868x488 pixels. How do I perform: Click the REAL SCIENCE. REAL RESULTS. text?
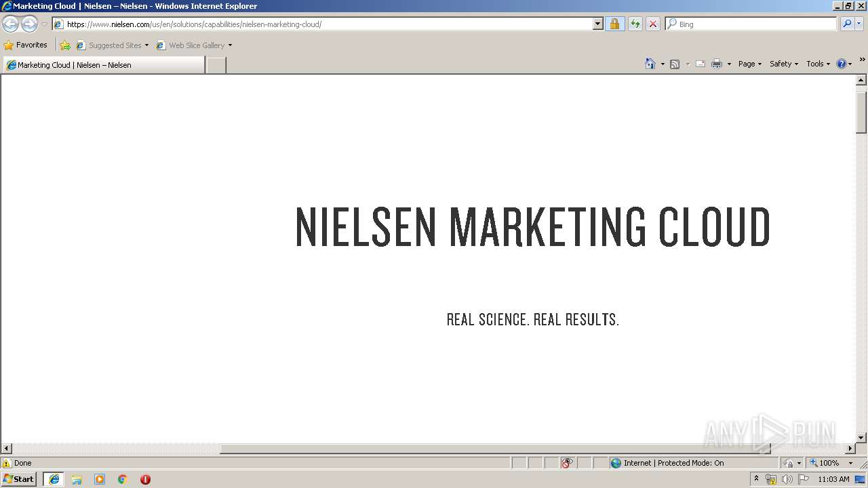coord(533,319)
